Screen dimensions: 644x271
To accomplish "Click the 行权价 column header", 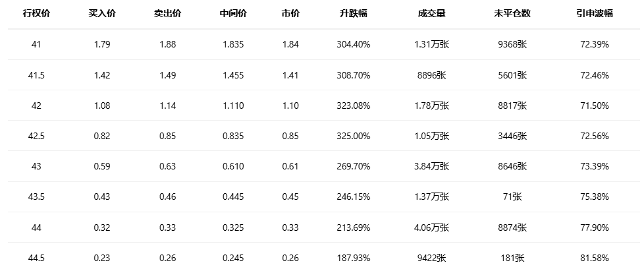I will click(x=36, y=13).
